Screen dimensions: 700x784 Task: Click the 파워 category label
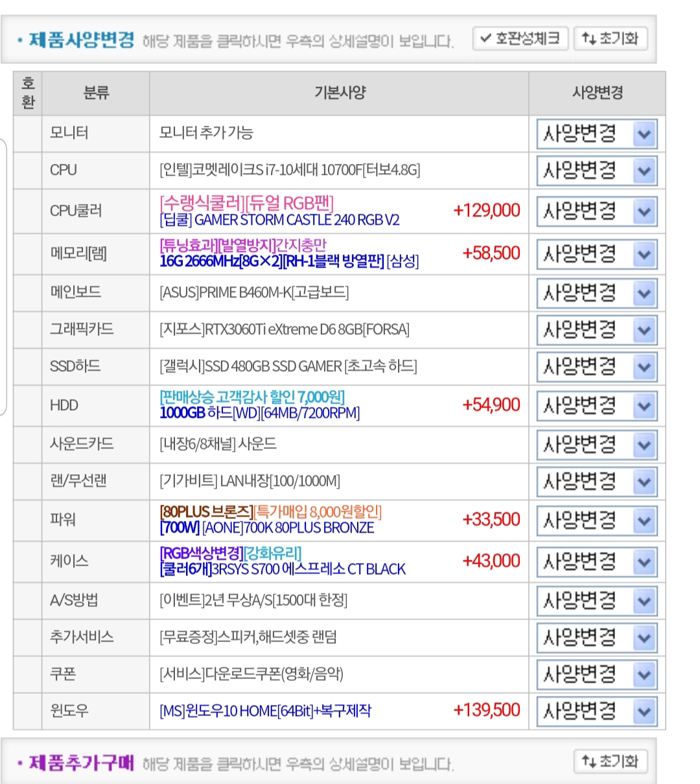(x=63, y=520)
